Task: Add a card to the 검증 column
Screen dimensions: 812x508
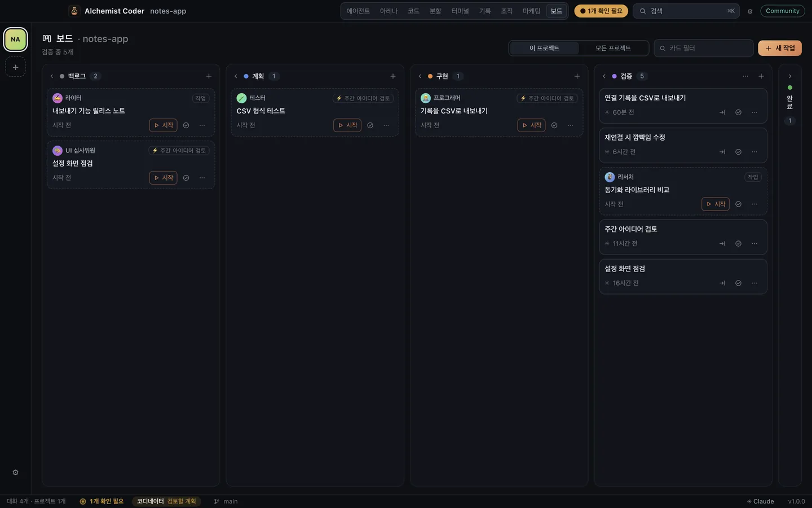Action: 761,76
